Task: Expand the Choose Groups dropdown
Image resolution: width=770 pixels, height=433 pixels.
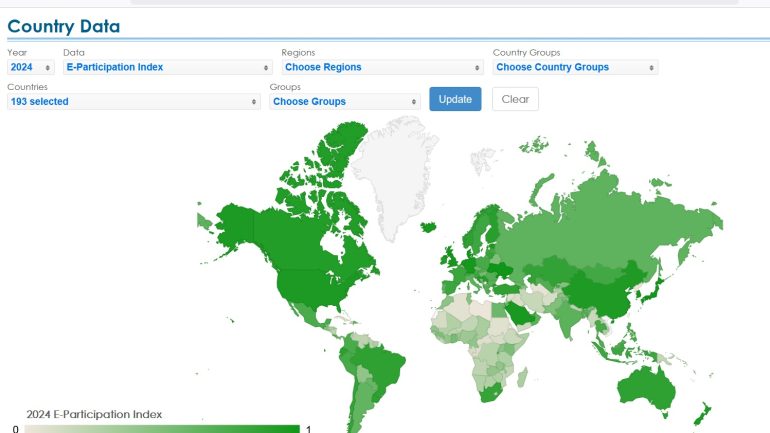Action: 345,101
